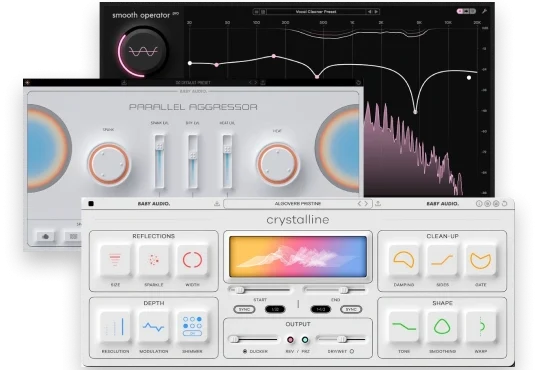Click the Dry/Wet slider handle in Output
This screenshot has height=370, width=537.
342,340
